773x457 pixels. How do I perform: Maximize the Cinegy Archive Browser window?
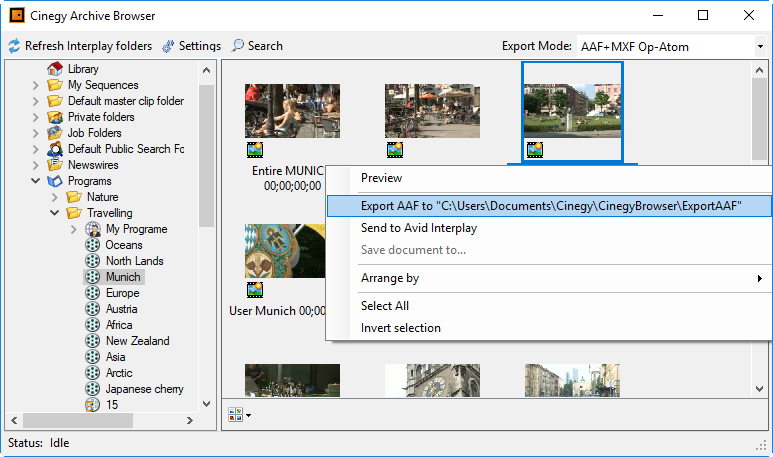pyautogui.click(x=703, y=15)
